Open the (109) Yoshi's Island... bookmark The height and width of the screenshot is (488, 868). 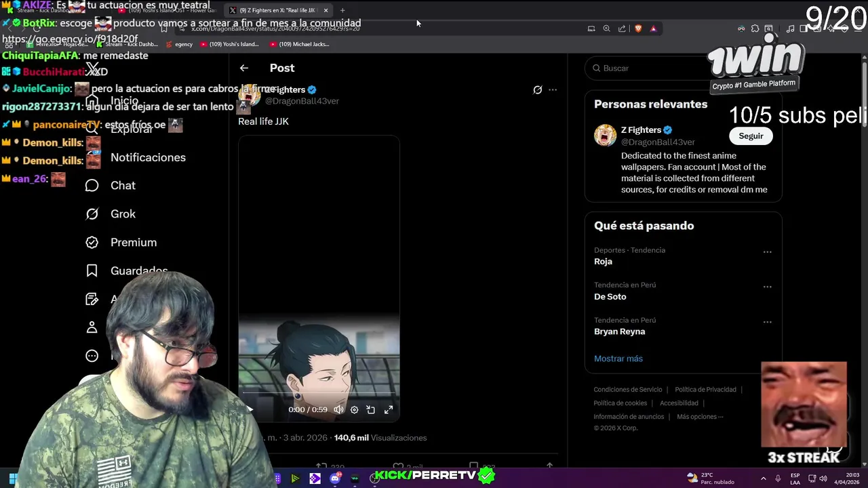pos(229,44)
